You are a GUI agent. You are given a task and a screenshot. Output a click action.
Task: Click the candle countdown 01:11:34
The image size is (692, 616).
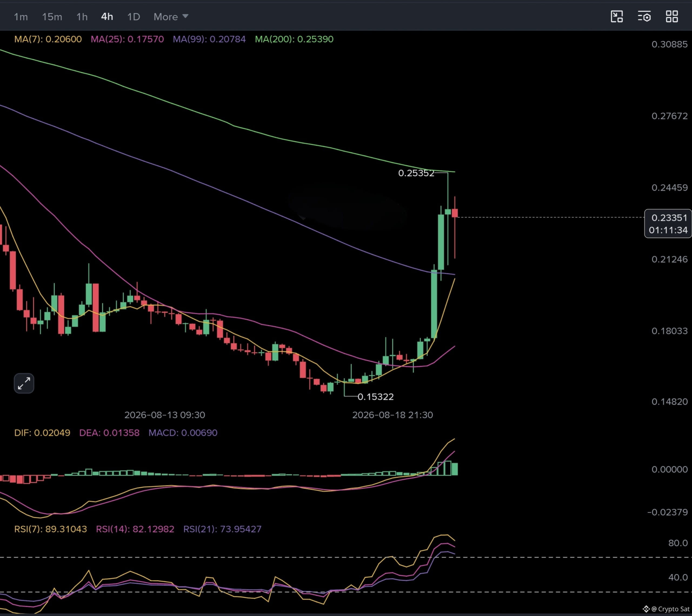(668, 230)
